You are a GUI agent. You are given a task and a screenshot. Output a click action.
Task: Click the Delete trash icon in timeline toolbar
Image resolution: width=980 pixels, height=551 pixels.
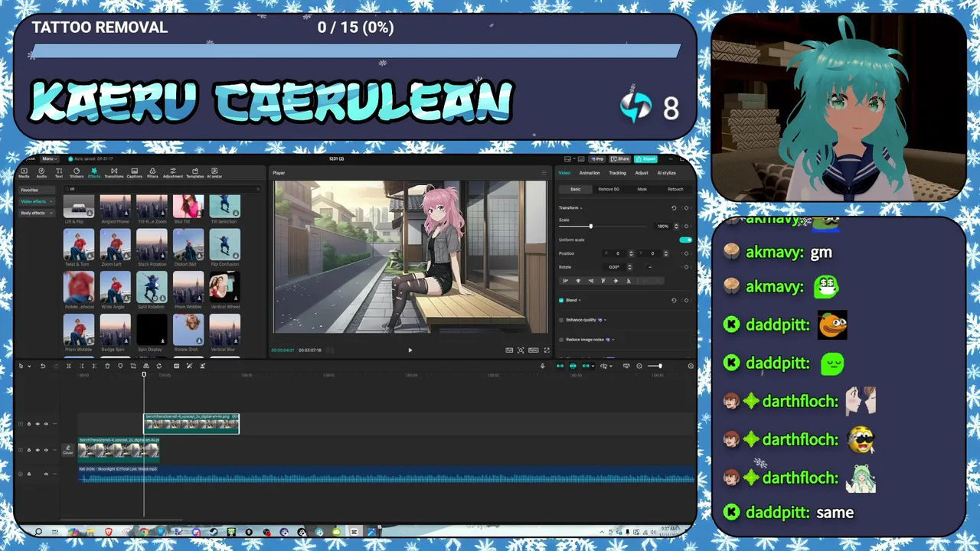pos(107,366)
